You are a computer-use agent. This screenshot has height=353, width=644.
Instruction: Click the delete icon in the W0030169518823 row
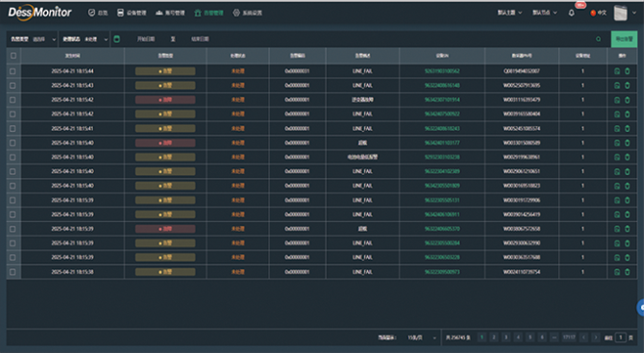[627, 186]
